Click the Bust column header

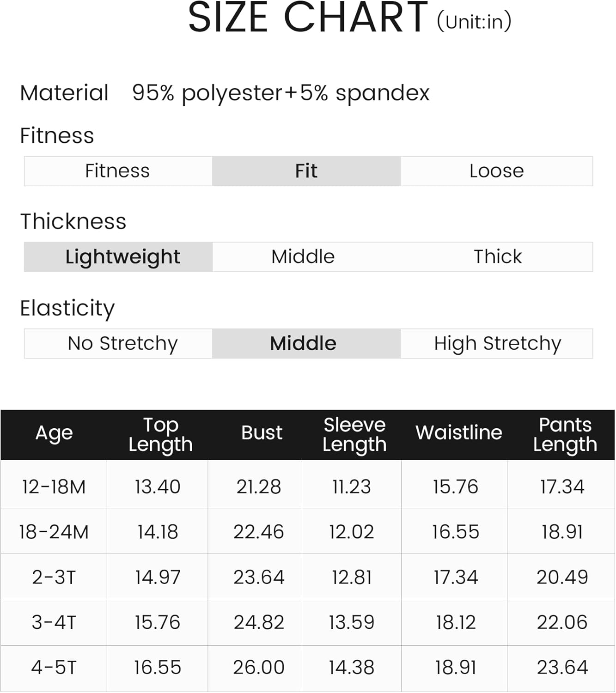[x=262, y=433]
